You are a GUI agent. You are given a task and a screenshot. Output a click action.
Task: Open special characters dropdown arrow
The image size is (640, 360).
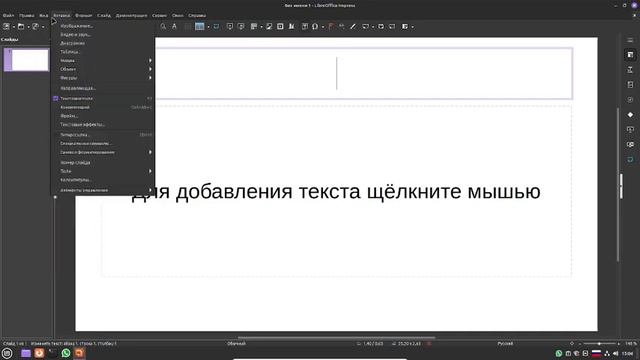coord(323,27)
